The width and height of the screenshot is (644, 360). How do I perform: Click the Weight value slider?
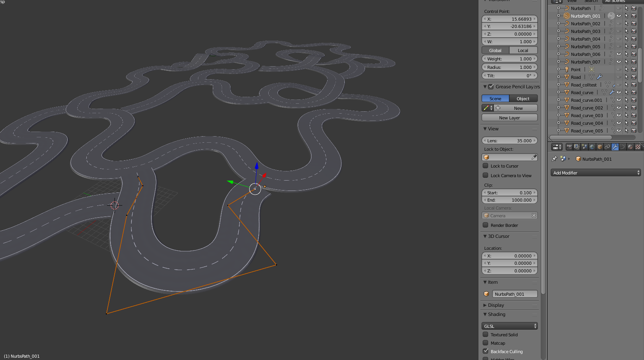click(x=509, y=59)
